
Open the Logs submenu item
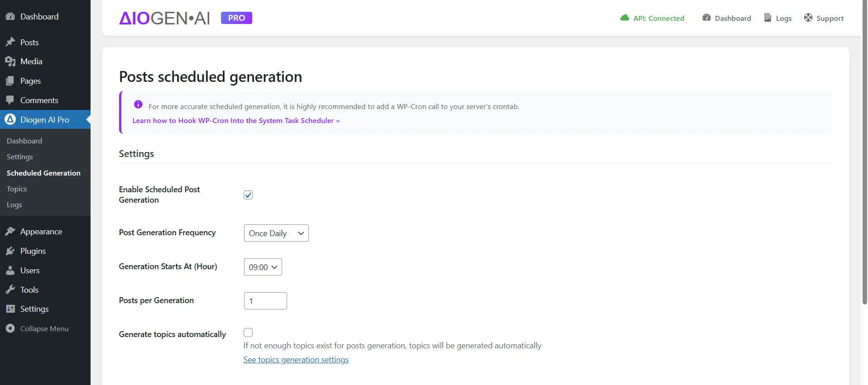[14, 205]
